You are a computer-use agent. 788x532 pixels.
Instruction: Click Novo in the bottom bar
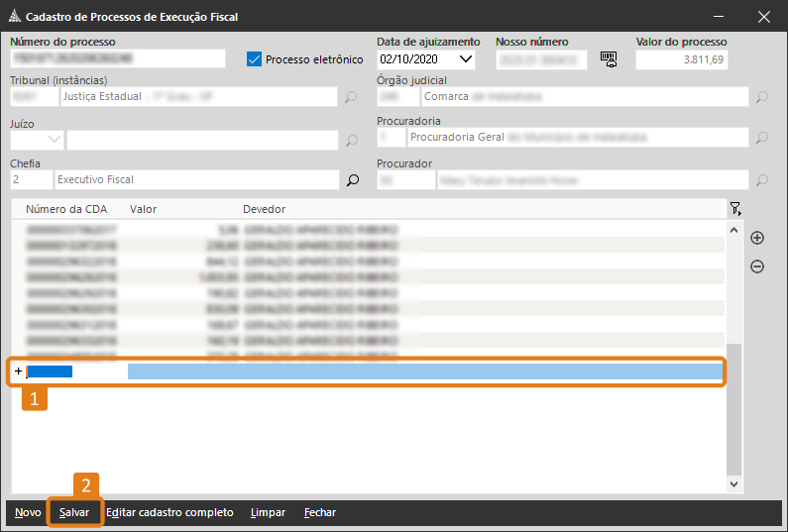point(28,513)
